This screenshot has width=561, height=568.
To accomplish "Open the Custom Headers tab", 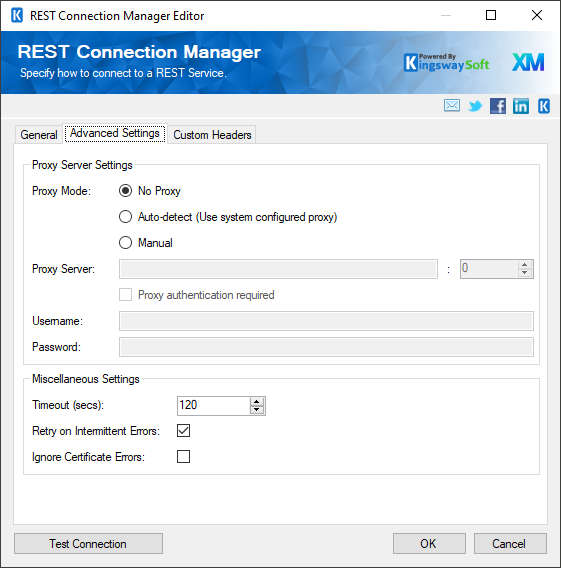I will [x=212, y=135].
